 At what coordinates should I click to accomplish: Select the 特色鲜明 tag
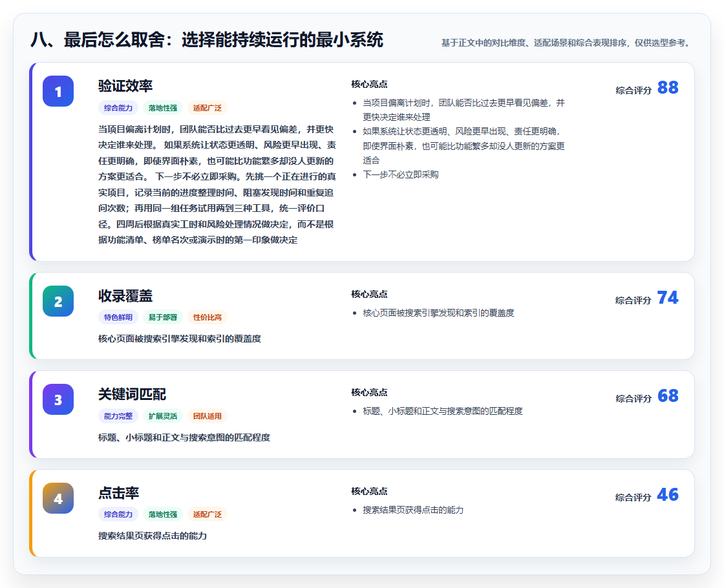tap(118, 317)
